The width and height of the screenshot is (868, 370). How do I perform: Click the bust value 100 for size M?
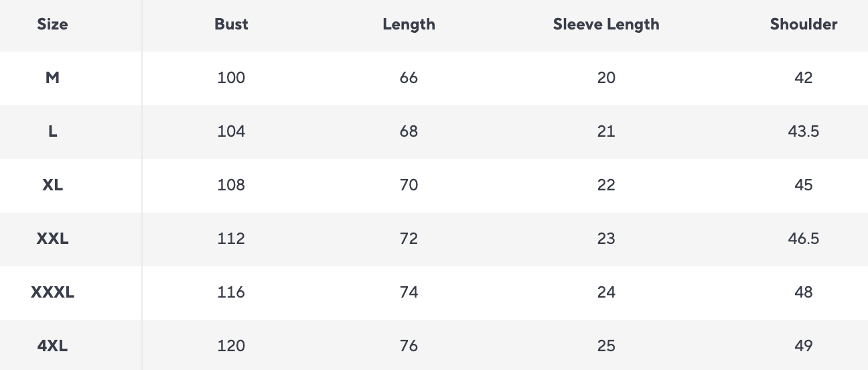pos(231,78)
